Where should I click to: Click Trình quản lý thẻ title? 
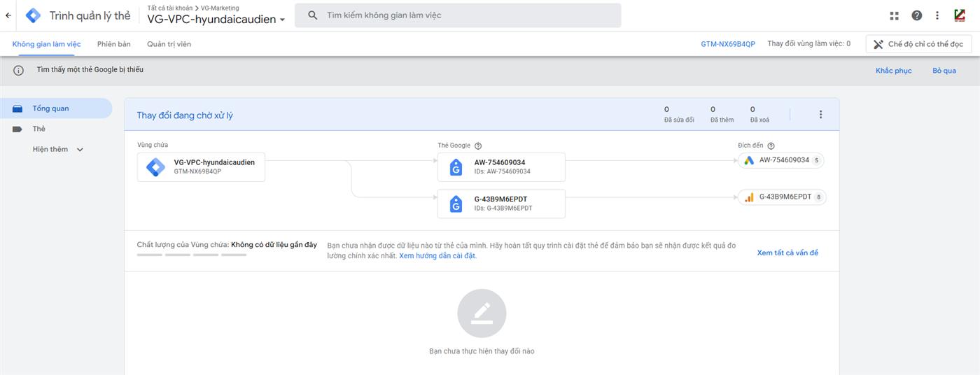coord(90,16)
